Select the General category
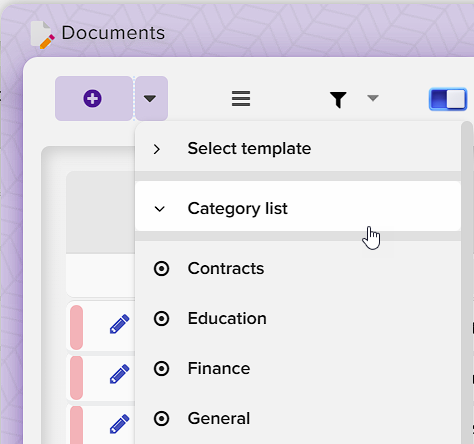474x444 pixels. coord(298,418)
